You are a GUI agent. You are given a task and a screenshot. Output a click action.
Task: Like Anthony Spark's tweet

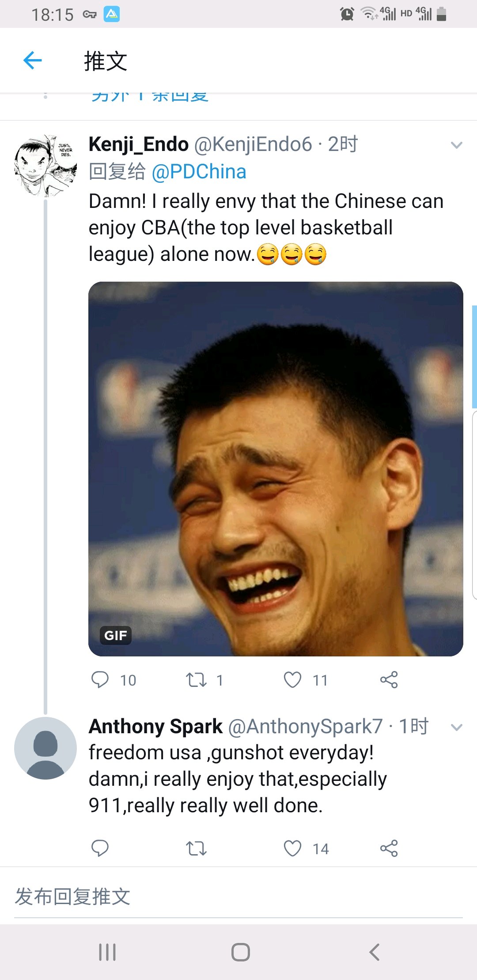(x=292, y=848)
